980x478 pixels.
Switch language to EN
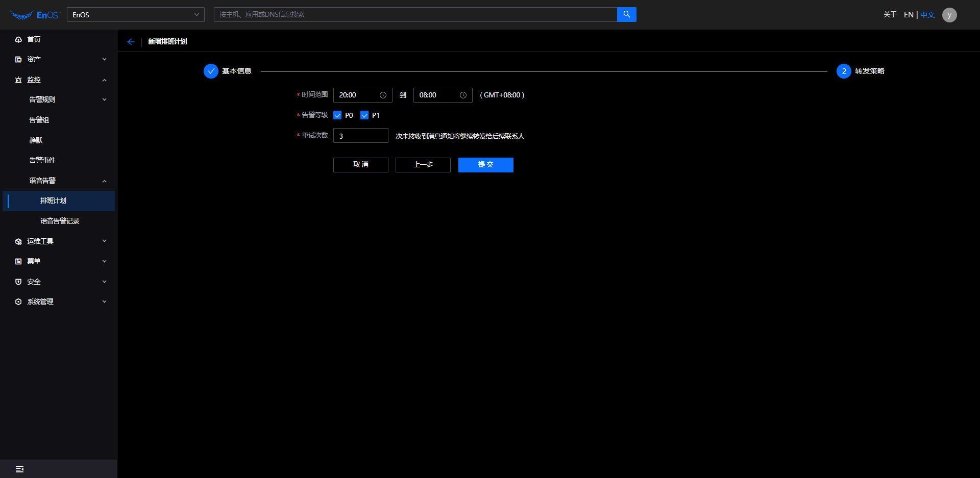[909, 15]
